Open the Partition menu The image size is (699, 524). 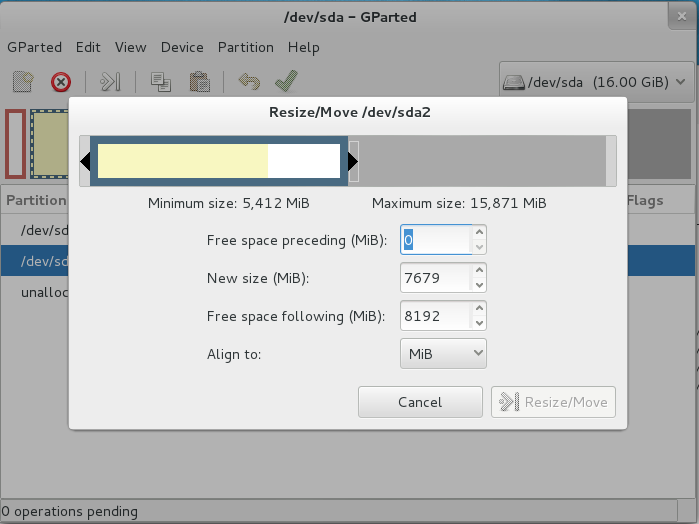(246, 47)
